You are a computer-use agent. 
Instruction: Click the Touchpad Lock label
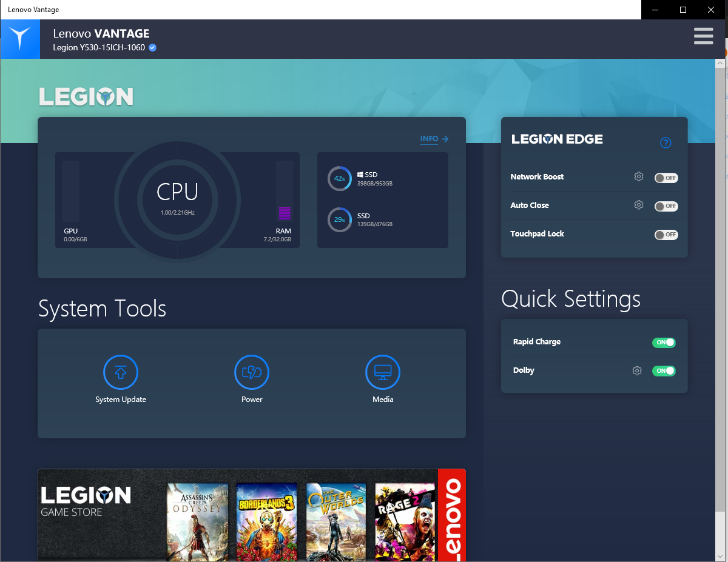pyautogui.click(x=538, y=234)
